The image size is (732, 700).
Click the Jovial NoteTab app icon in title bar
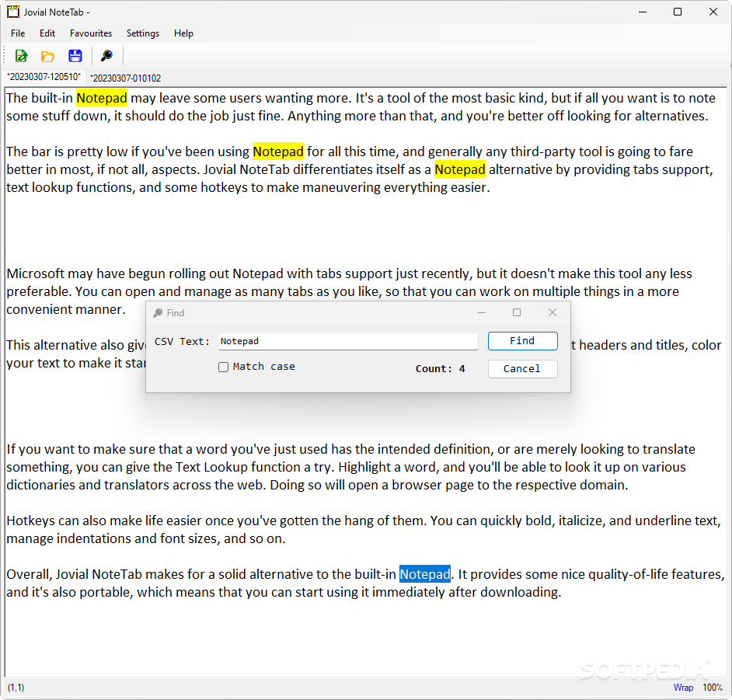pos(13,12)
